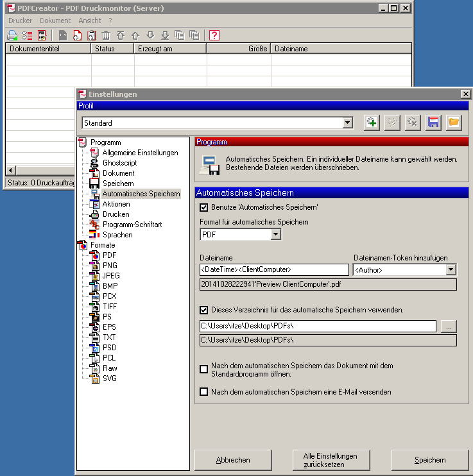Open the ? help menu
The image size is (473, 476).
point(110,21)
